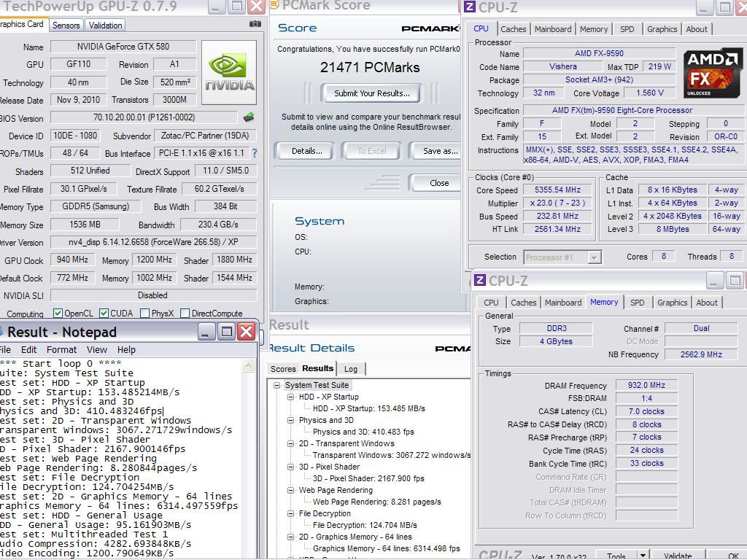Open the Tools dropdown arrow in CPU-Z
This screenshot has height=560, width=747.
coord(643,555)
